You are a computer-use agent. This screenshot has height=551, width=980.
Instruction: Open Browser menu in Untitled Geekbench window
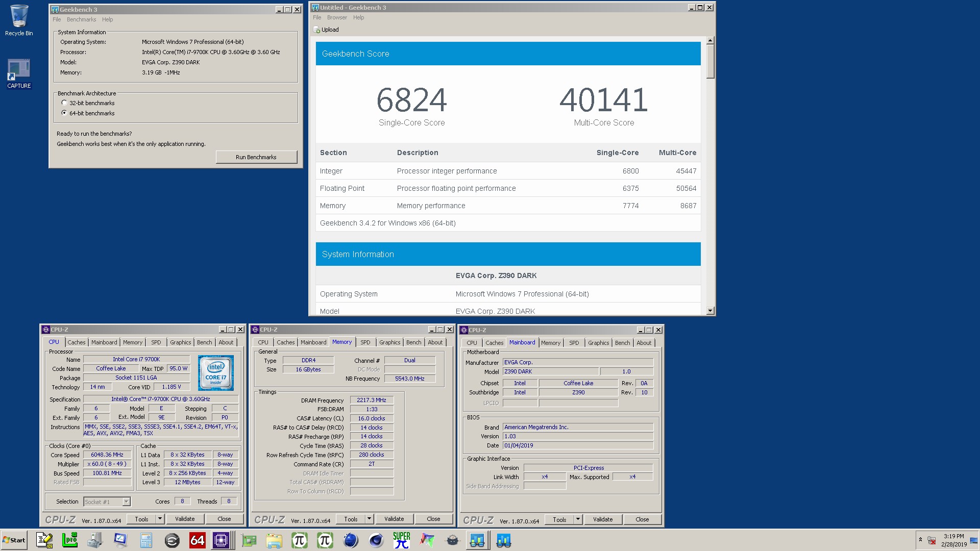point(337,17)
